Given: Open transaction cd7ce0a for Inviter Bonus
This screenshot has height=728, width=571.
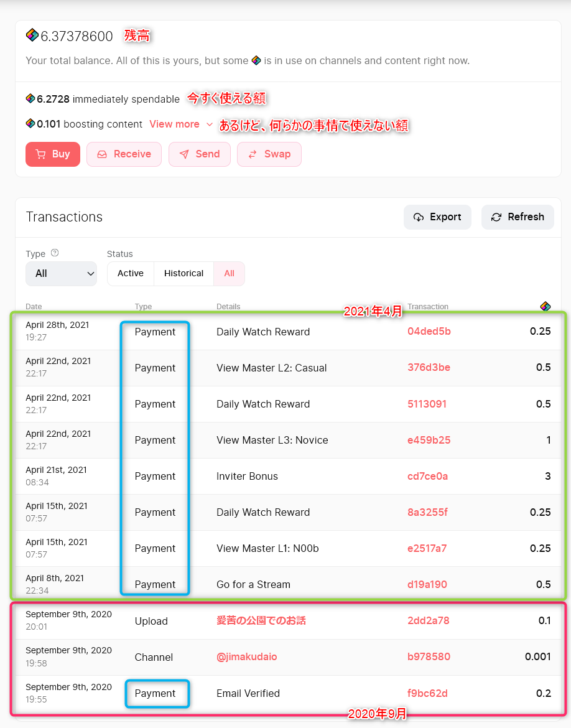Looking at the screenshot, I should (427, 476).
